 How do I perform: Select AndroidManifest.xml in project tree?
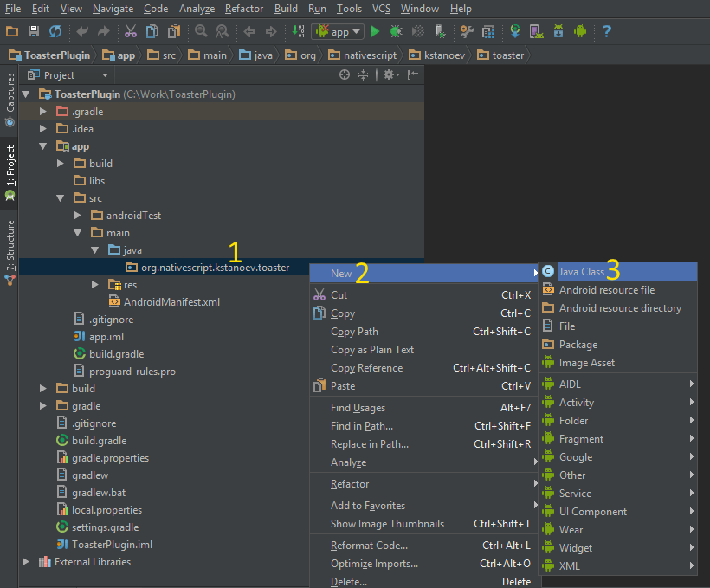[x=171, y=302]
